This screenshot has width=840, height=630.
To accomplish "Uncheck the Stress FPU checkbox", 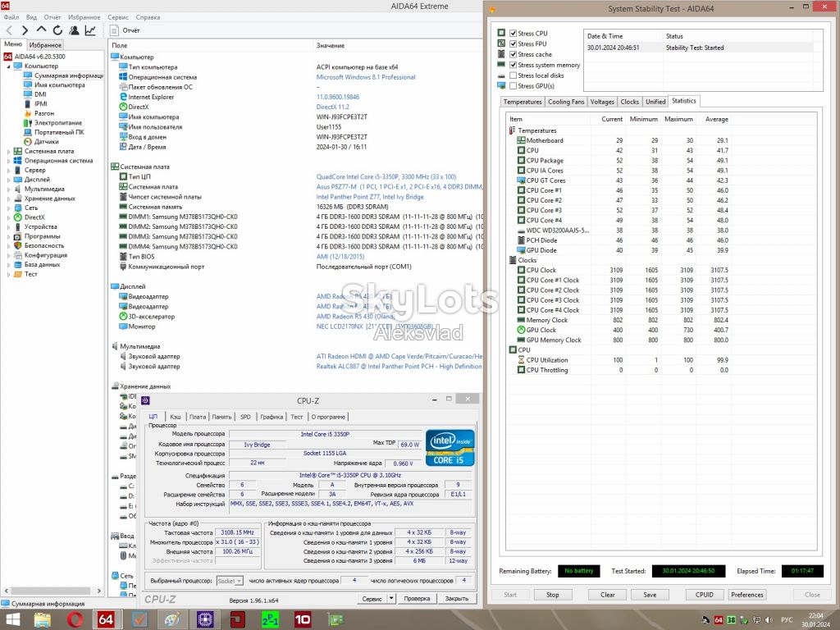I will point(514,44).
